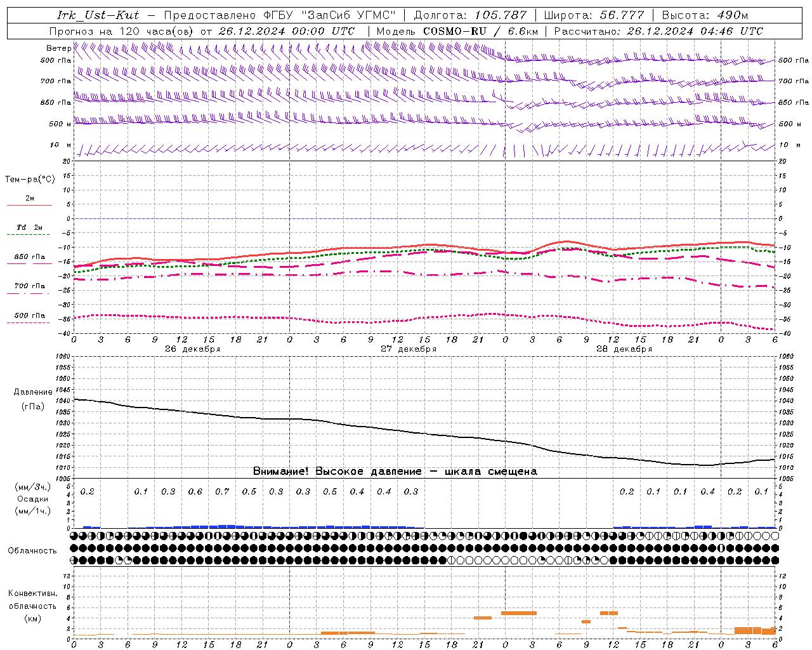
Task: Click the "Облачность" cloudiness label
Action: coord(32,551)
